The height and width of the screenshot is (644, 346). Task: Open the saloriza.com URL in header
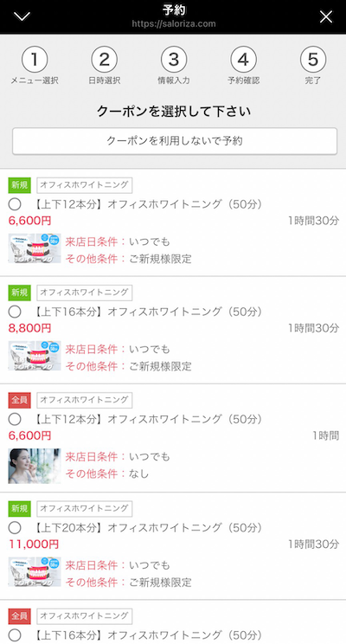pyautogui.click(x=174, y=23)
